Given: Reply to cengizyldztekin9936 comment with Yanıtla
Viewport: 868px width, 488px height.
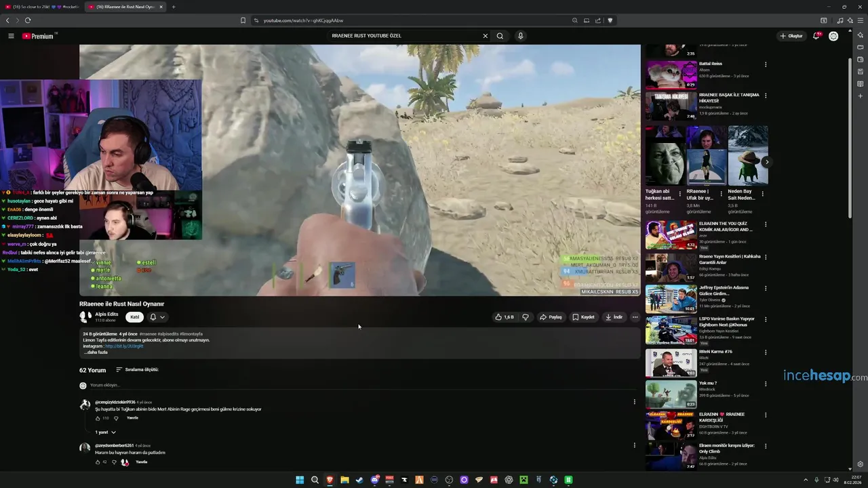Looking at the screenshot, I should pos(132,418).
